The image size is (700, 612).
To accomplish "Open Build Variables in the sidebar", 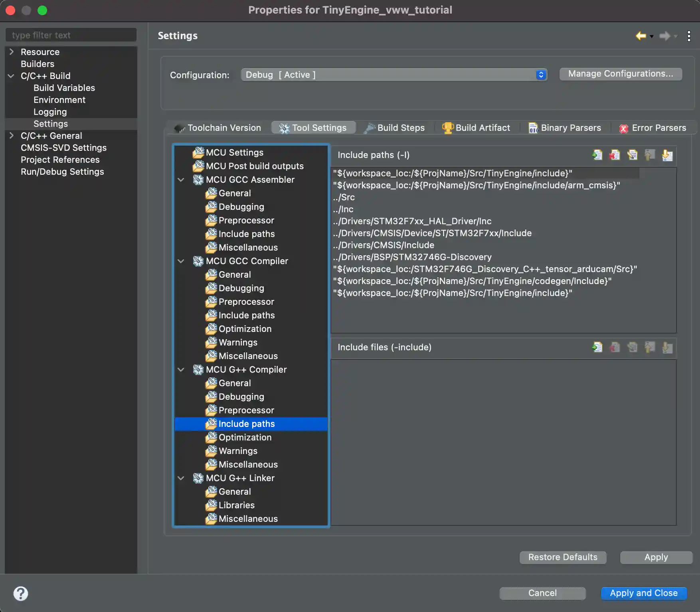I will point(64,88).
